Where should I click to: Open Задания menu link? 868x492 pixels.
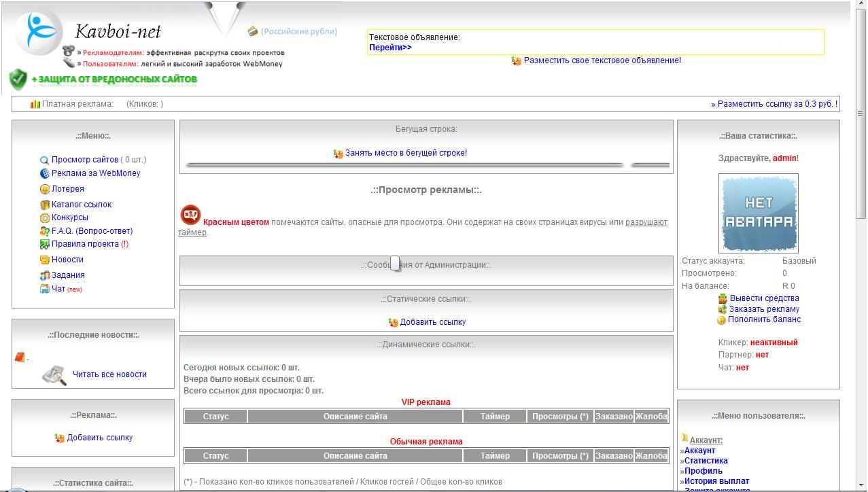[x=68, y=275]
